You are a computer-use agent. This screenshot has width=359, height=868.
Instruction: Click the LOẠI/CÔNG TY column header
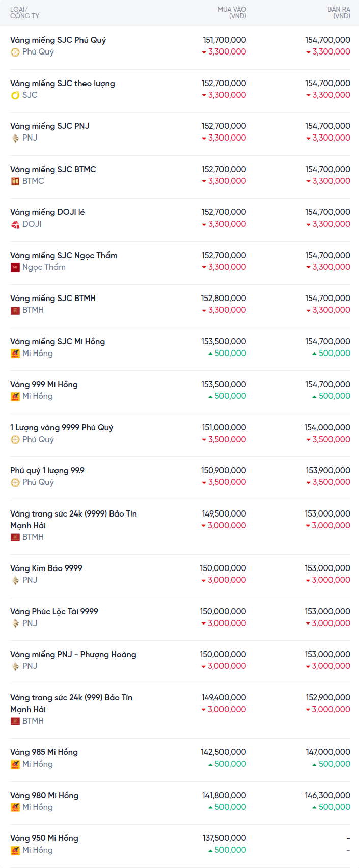(24, 13)
